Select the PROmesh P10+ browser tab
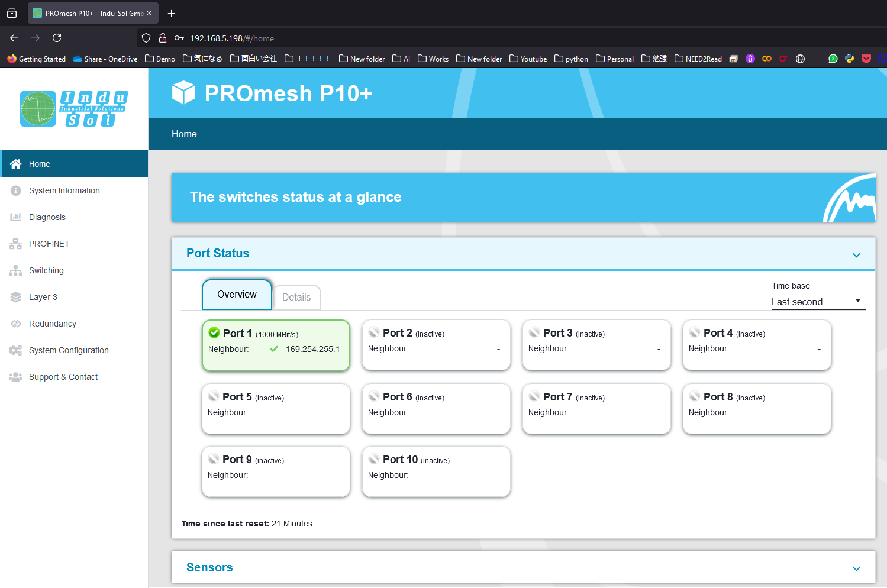This screenshot has width=887, height=588. coord(93,13)
